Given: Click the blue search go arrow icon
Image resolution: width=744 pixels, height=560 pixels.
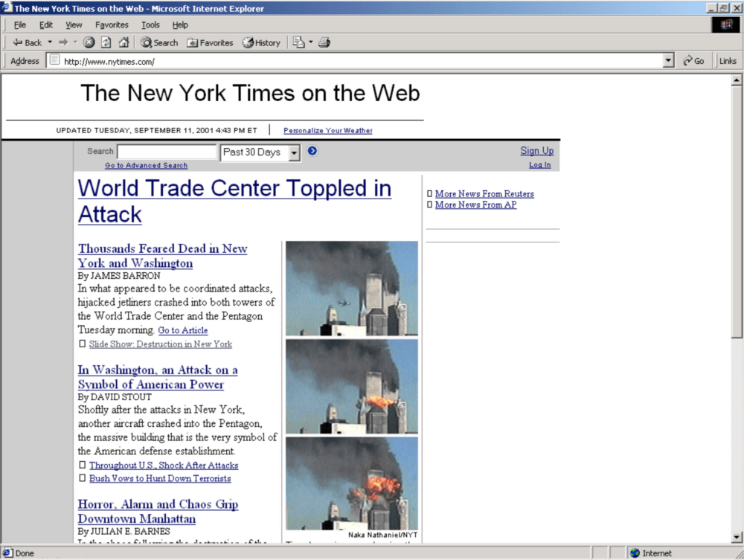Looking at the screenshot, I should coord(312,151).
